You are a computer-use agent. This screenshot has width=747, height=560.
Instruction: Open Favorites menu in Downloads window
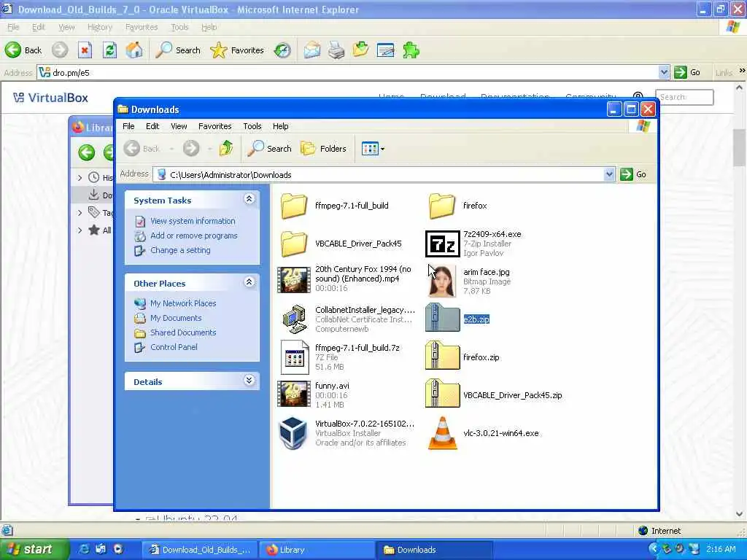(x=215, y=126)
